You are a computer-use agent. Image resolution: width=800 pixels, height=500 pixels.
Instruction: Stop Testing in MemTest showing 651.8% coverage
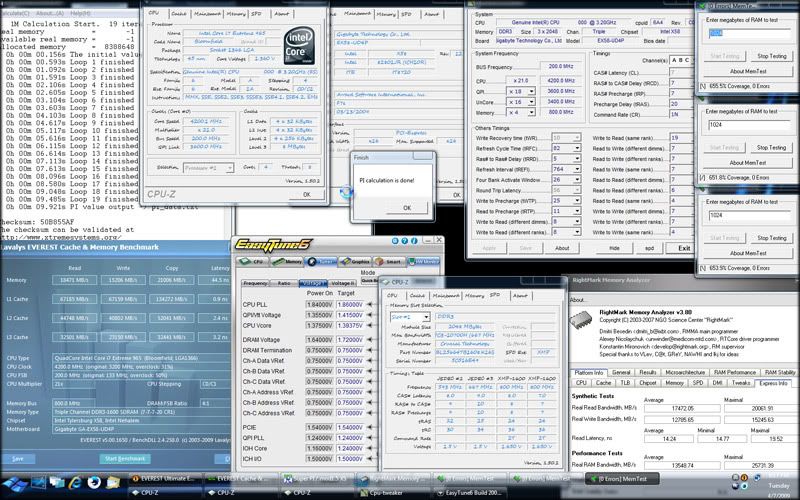point(771,147)
